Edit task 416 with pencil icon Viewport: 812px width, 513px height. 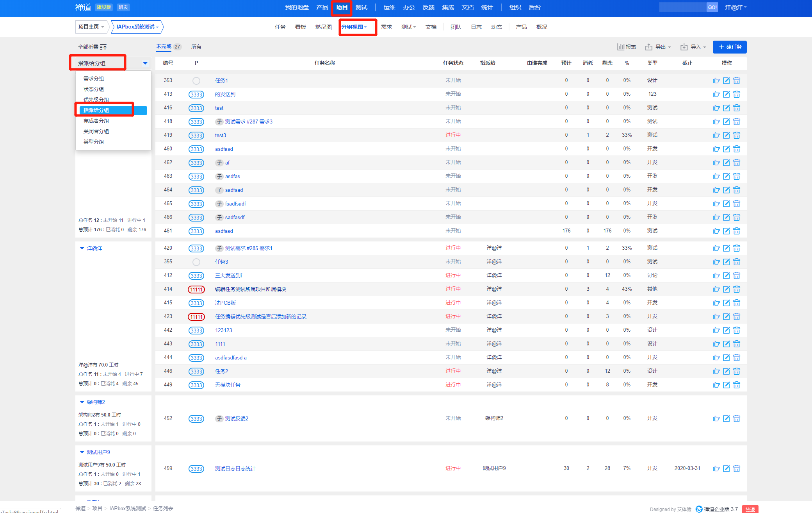726,108
